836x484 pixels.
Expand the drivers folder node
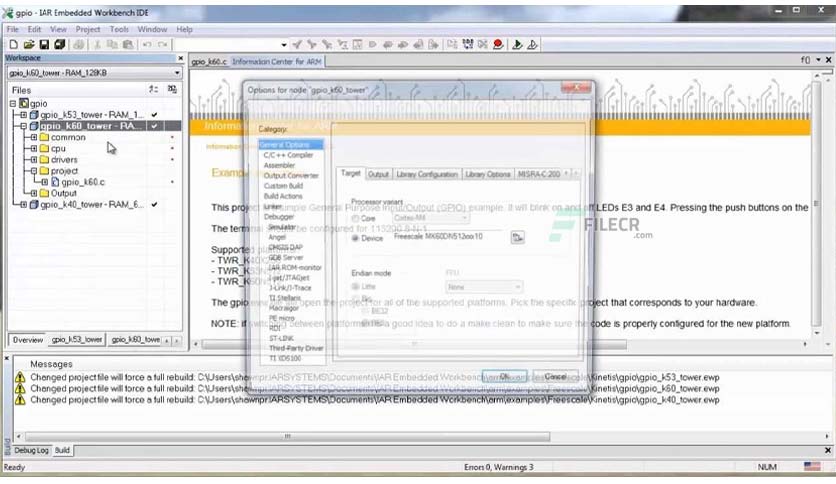click(x=34, y=159)
